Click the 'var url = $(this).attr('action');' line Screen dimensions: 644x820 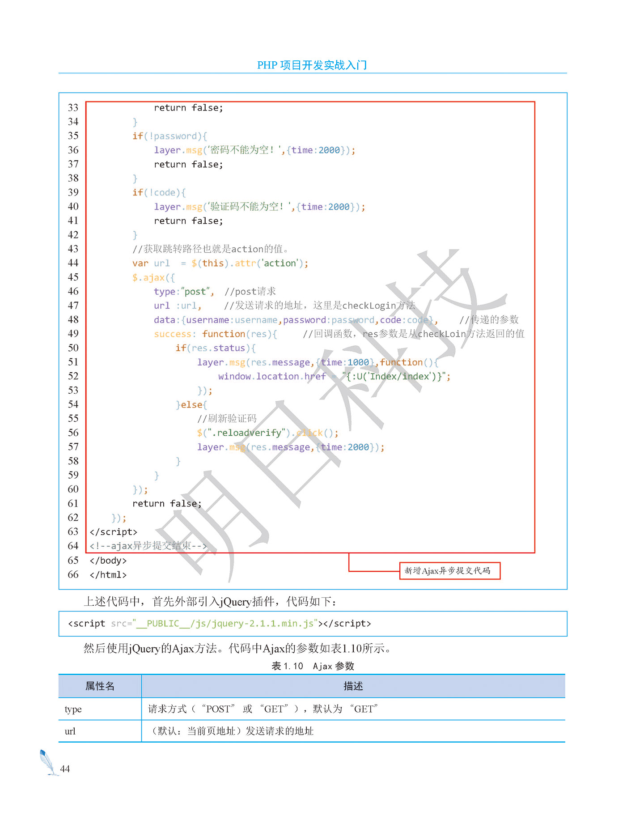220,263
